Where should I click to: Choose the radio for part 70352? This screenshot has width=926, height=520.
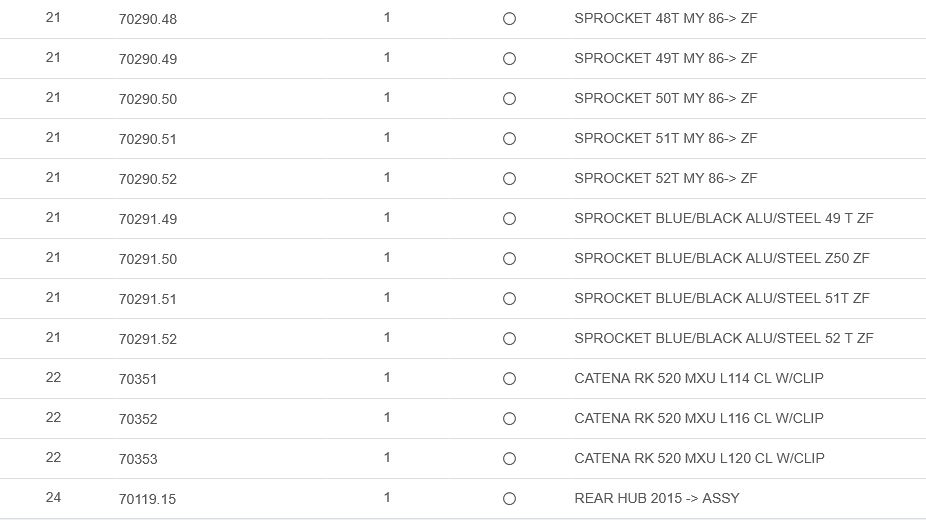(x=509, y=419)
